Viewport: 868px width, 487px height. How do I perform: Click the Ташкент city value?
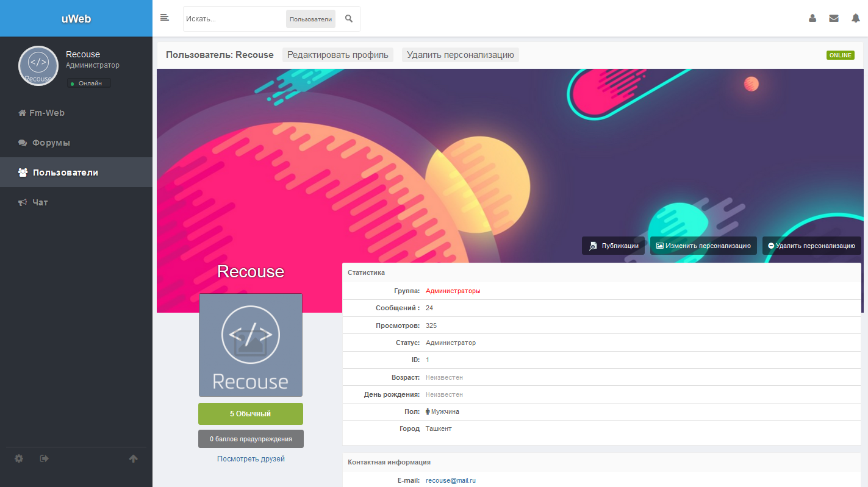point(439,429)
